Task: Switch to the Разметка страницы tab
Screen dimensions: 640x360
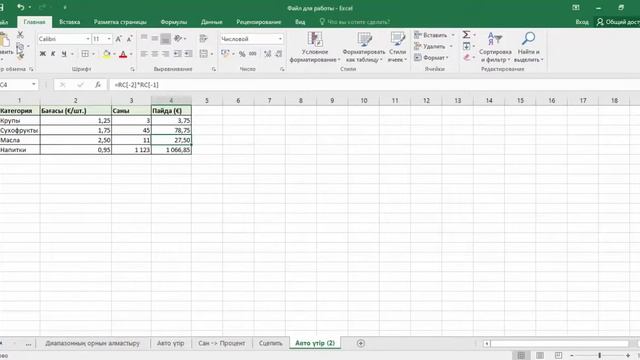Action: (x=120, y=22)
